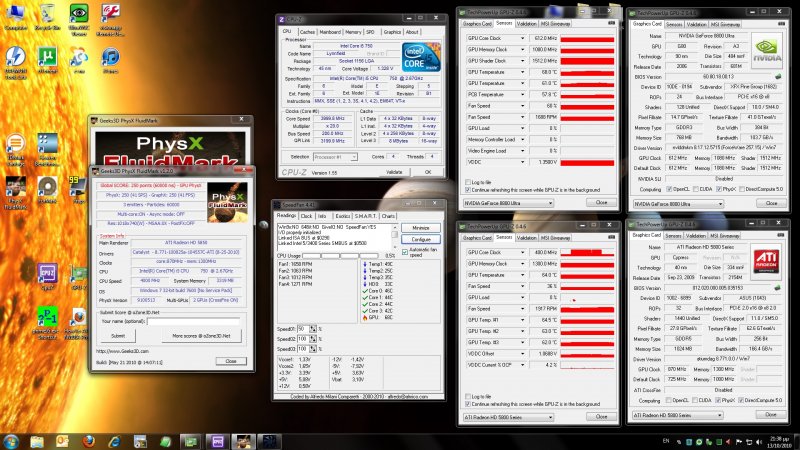This screenshot has height=450, width=800.
Task: Click More scores @ oZone3D.Net button
Action: pyautogui.click(x=201, y=336)
